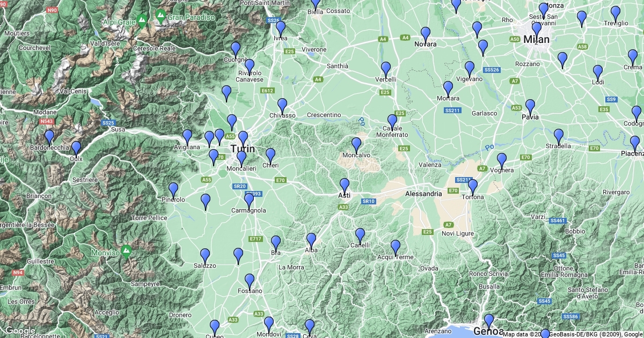Viewport: 644px width, 338px height.
Task: Select the marker at Chieri
Action: click(270, 157)
